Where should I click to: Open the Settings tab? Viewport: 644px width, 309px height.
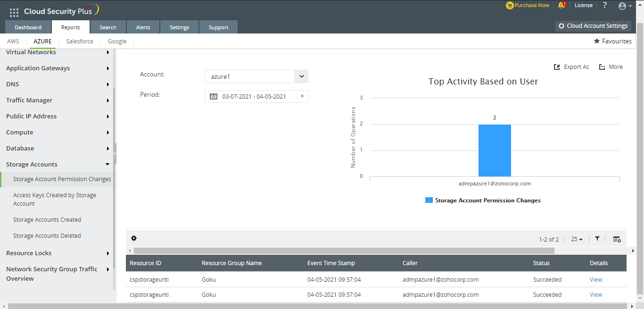point(179,27)
